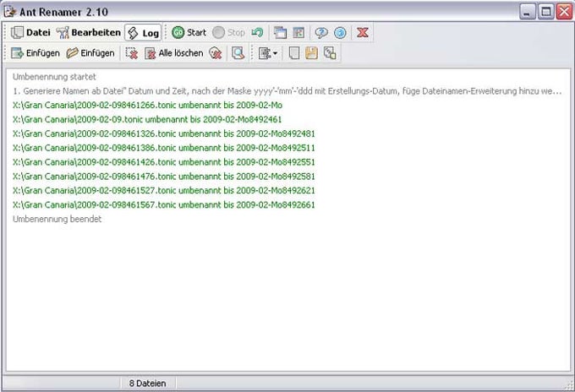
Task: Remove selected entries with dotted box X icon
Action: (x=131, y=53)
